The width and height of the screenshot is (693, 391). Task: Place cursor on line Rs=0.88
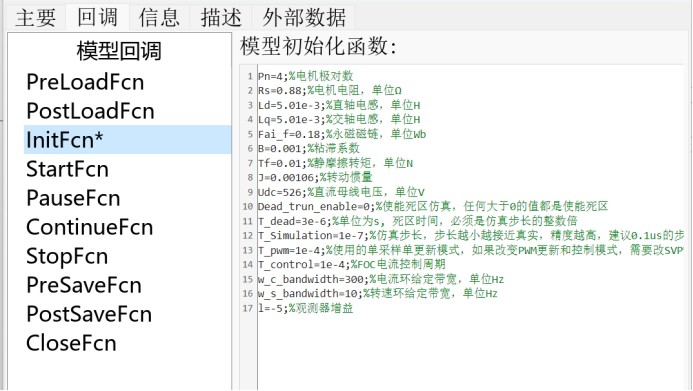(330, 91)
